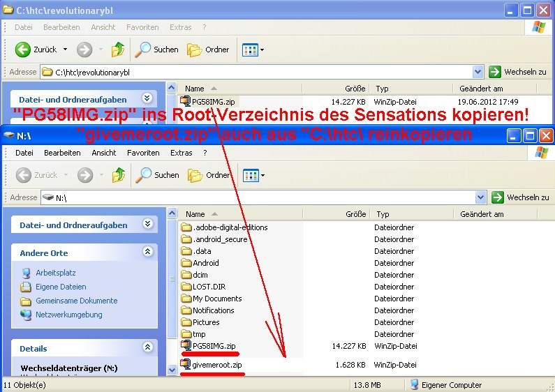Open the Extras menu in revolutionarybl window
The height and width of the screenshot is (392, 555).
(180, 27)
